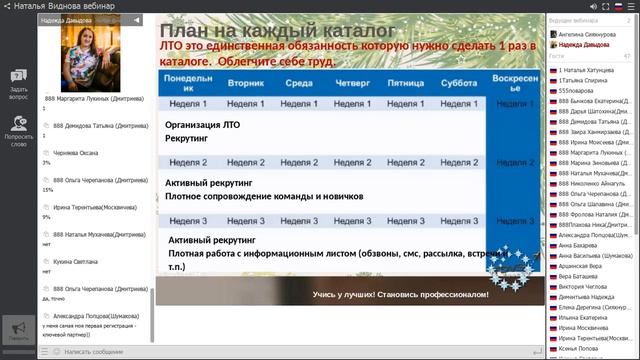Click slide title 'План на каждый каталог'

click(x=278, y=31)
